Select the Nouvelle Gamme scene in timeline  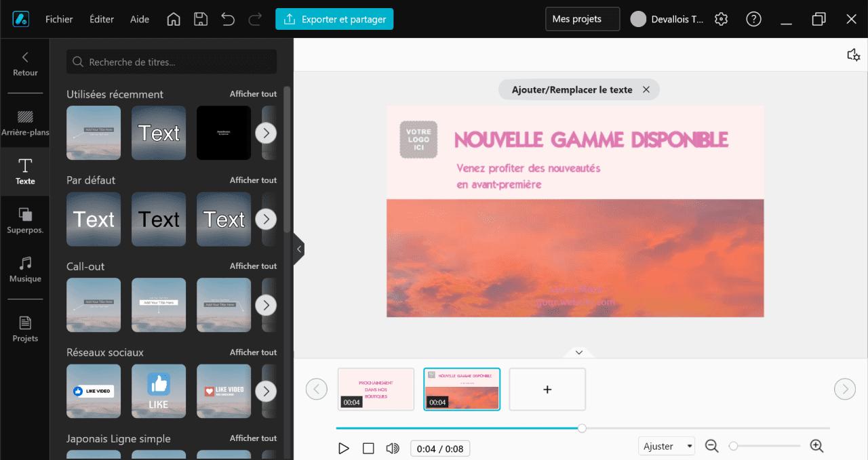[x=462, y=389]
